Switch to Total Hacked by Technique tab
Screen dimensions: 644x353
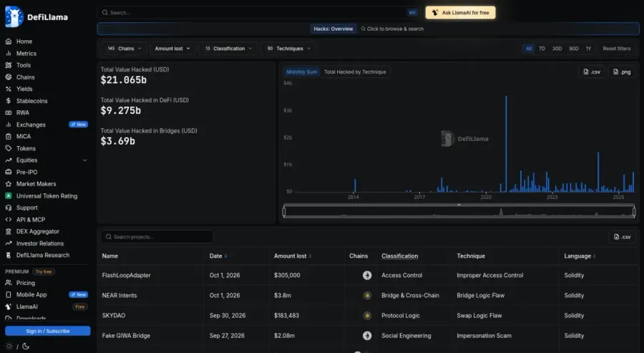[x=355, y=72]
